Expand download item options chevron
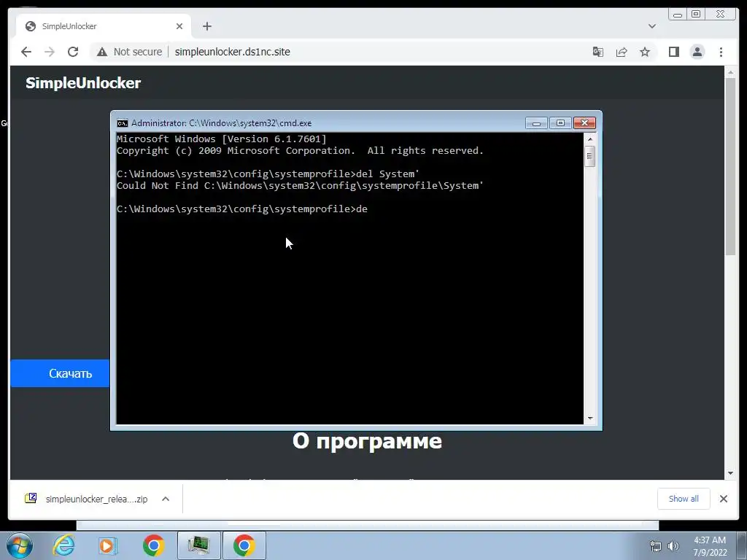The width and height of the screenshot is (747, 560). tap(166, 499)
